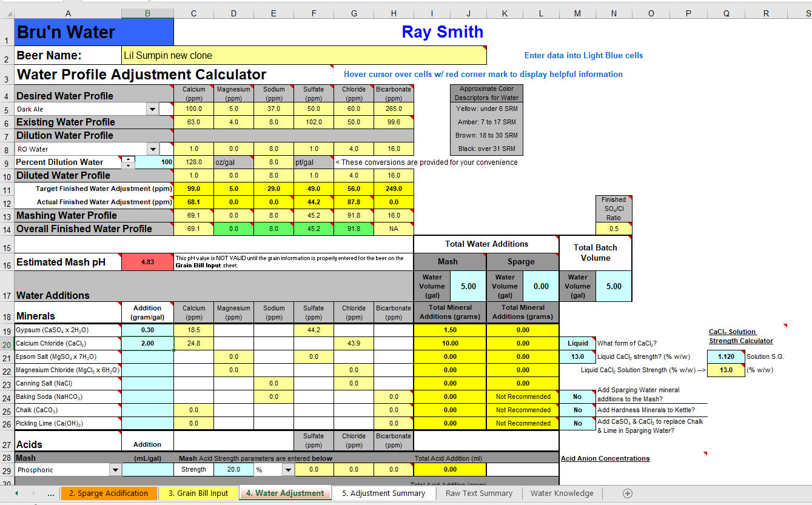
Task: Select the Beer Name input cell
Action: [304, 55]
